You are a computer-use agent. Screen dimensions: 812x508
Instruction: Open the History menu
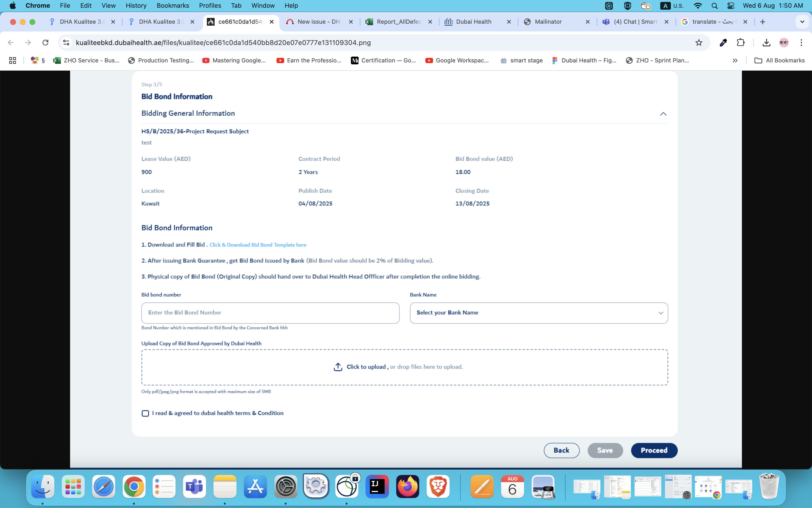point(136,6)
